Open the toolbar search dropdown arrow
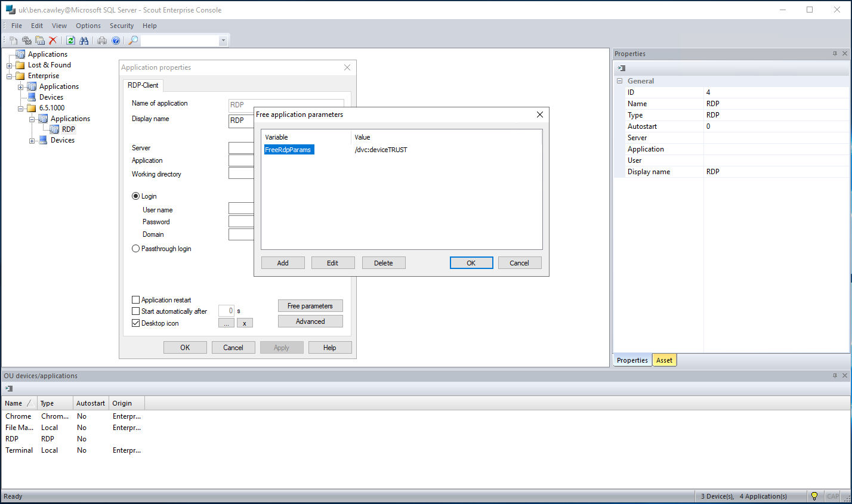 [223, 41]
